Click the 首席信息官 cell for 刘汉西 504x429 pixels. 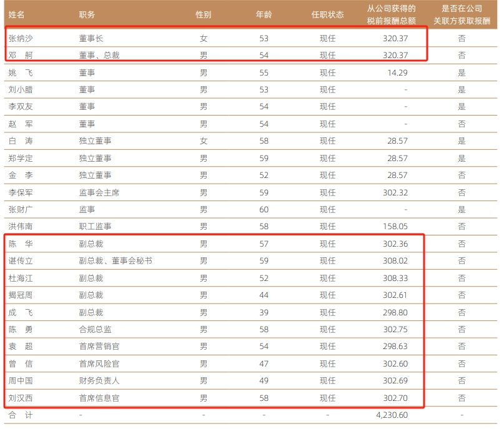point(99,398)
